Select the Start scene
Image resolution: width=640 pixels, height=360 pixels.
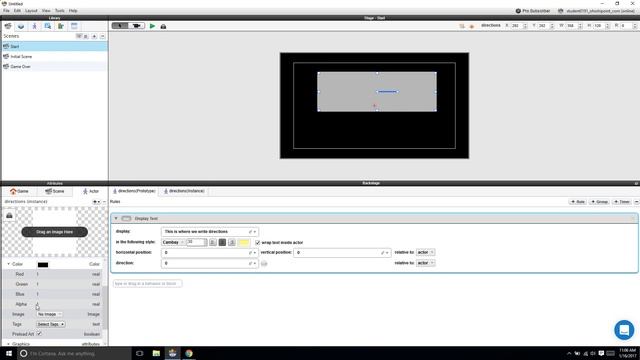click(x=54, y=47)
